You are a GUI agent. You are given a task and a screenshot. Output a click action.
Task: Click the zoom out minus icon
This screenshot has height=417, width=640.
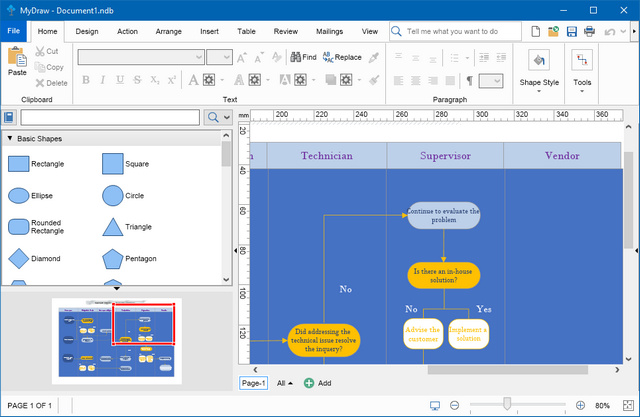[x=455, y=405]
